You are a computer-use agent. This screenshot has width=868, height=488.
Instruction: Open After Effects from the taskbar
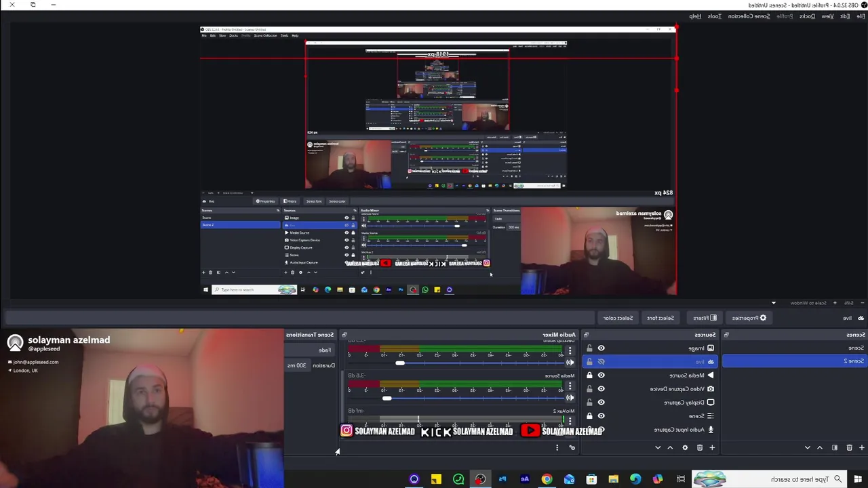point(524,479)
